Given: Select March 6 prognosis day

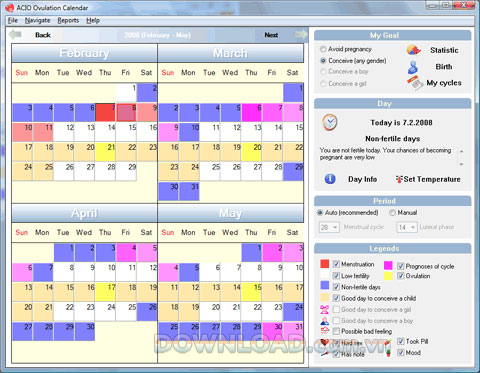Looking at the screenshot, I should tap(252, 112).
